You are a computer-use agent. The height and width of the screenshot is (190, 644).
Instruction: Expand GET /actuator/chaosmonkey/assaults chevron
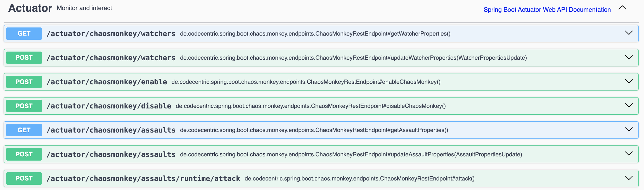click(x=629, y=129)
